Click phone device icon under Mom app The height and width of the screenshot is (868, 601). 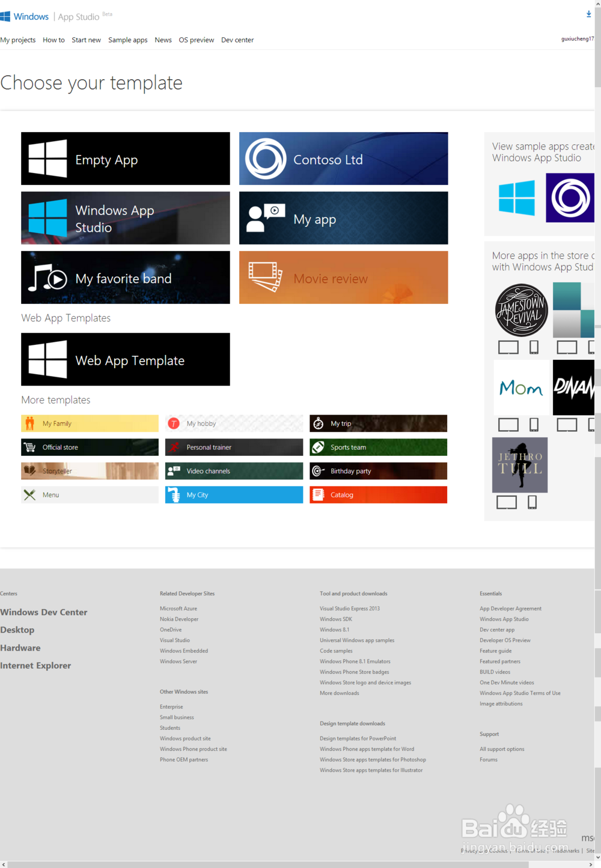(x=534, y=425)
